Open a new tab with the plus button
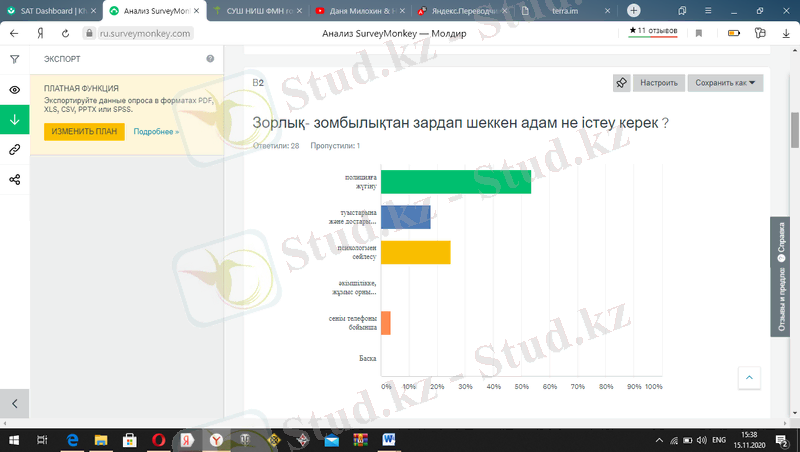800x452 pixels. 633,10
